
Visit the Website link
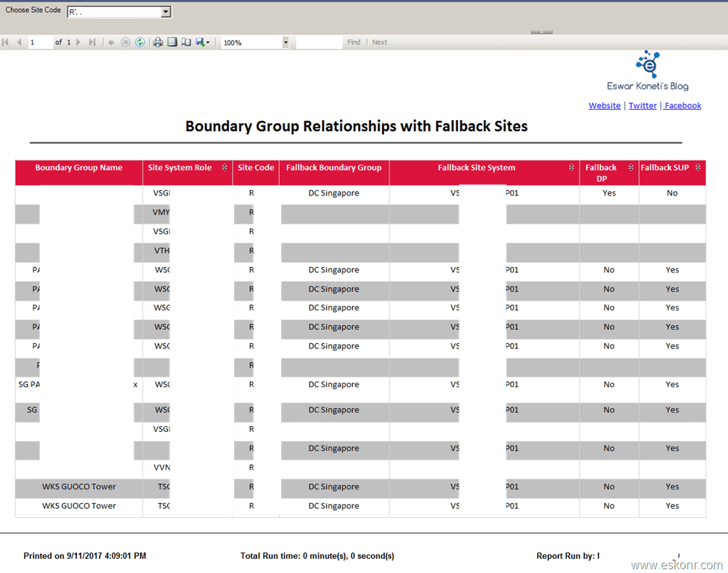[604, 105]
